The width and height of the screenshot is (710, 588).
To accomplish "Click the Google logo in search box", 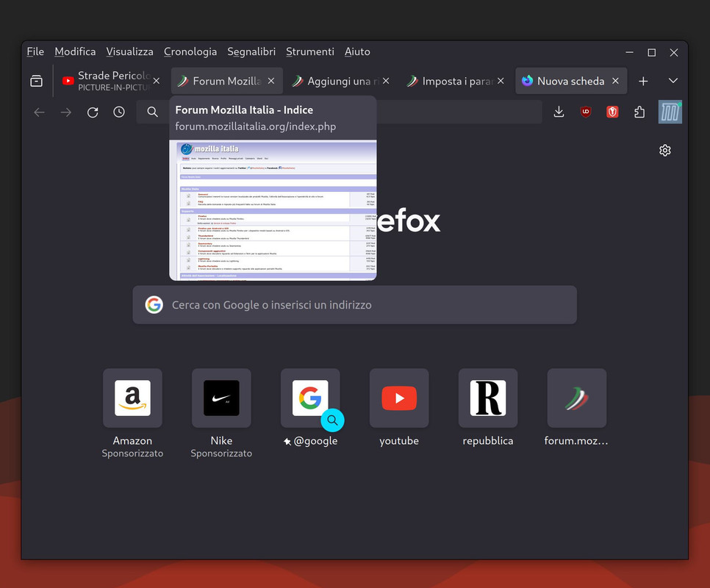I will tap(154, 304).
